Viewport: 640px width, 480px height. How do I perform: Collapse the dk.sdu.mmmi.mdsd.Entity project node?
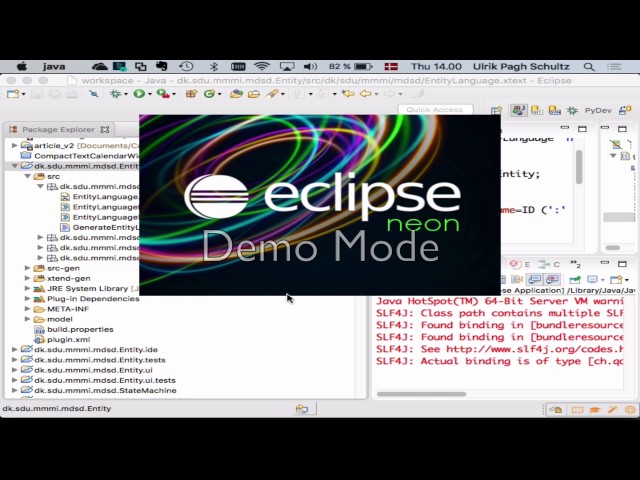coord(15,166)
